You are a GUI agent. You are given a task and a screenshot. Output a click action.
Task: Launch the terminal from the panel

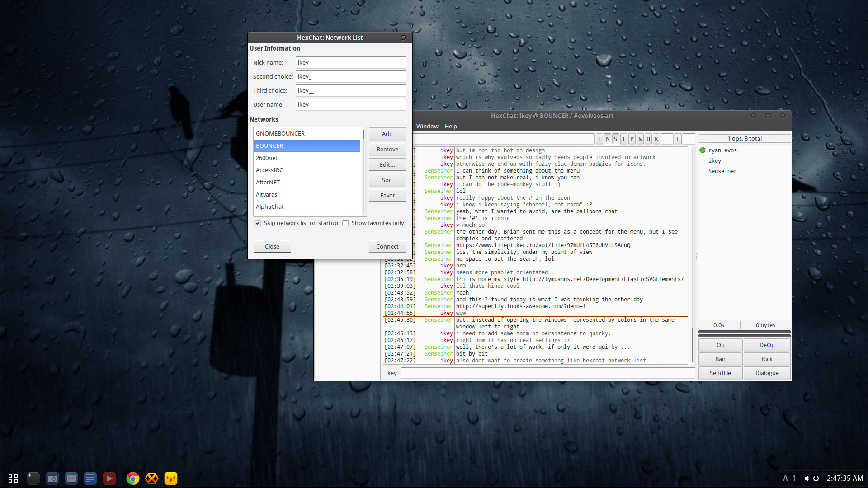pyautogui.click(x=33, y=478)
